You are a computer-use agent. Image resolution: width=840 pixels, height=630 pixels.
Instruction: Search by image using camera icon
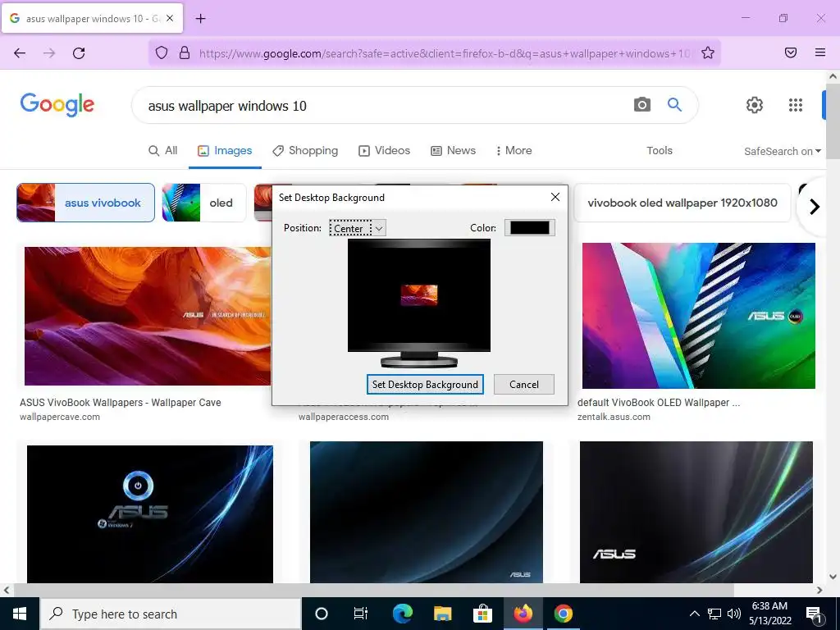pos(641,104)
